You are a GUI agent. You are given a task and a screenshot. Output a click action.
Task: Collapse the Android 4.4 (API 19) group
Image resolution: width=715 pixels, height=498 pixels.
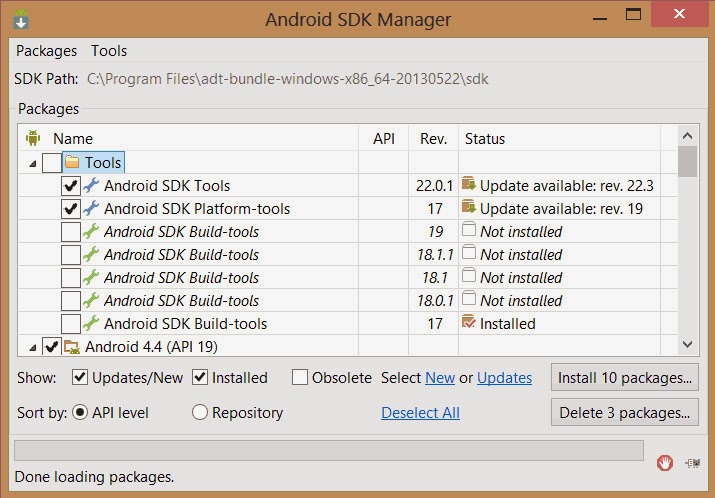tap(33, 347)
